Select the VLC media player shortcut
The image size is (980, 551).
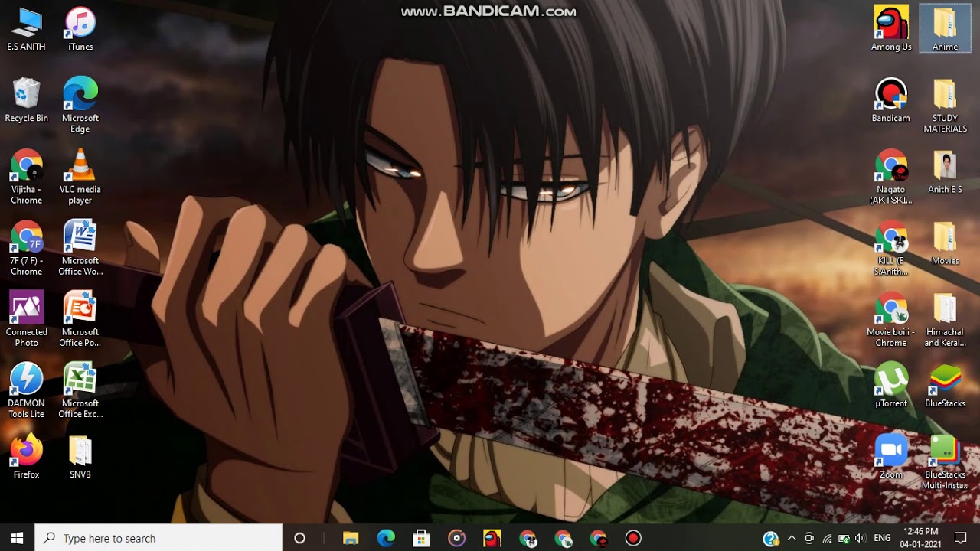(x=80, y=177)
